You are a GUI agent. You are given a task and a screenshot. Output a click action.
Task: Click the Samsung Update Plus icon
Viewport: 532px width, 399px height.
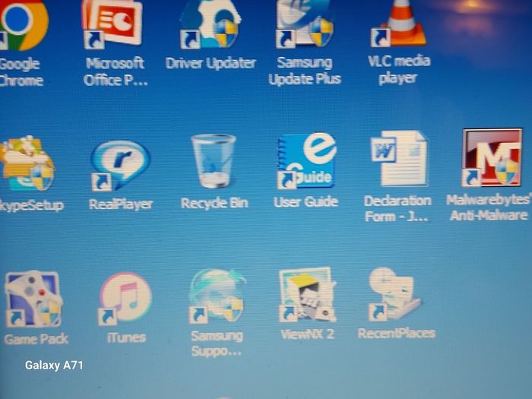(x=304, y=24)
